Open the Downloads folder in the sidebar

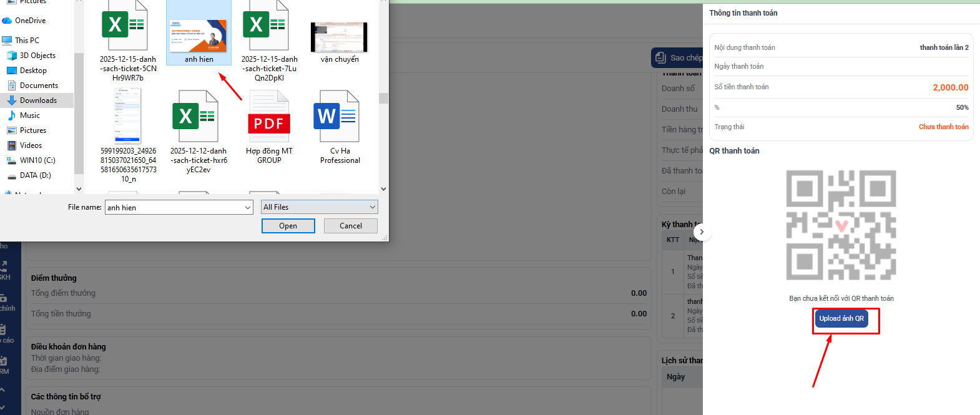(x=38, y=100)
